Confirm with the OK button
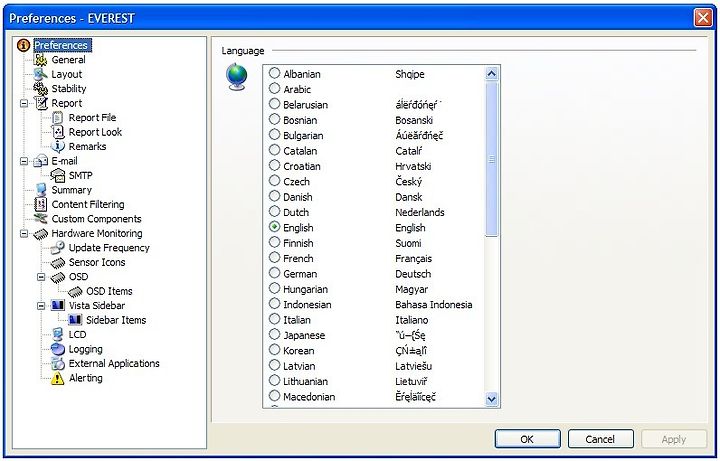This screenshot has height=461, width=720. pos(527,439)
